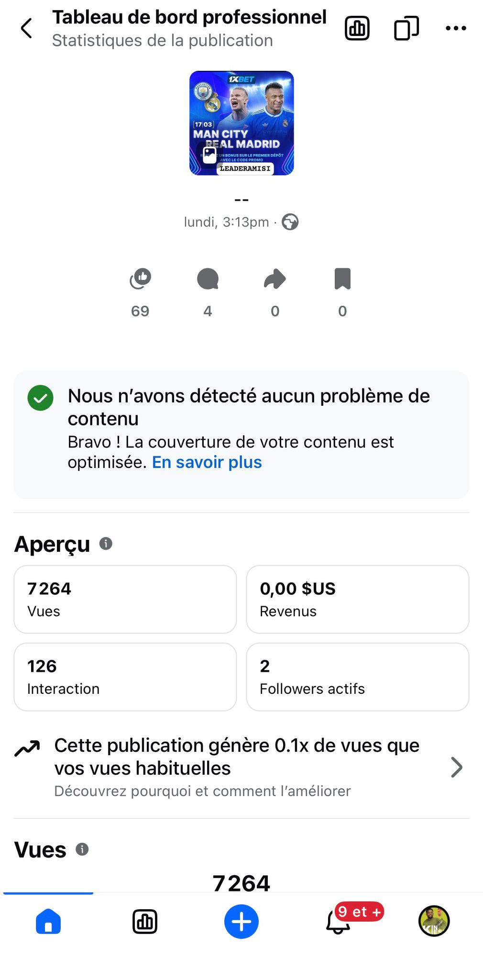Open the 0,00 $US Revenus card
Image resolution: width=483 pixels, height=980 pixels.
click(357, 599)
